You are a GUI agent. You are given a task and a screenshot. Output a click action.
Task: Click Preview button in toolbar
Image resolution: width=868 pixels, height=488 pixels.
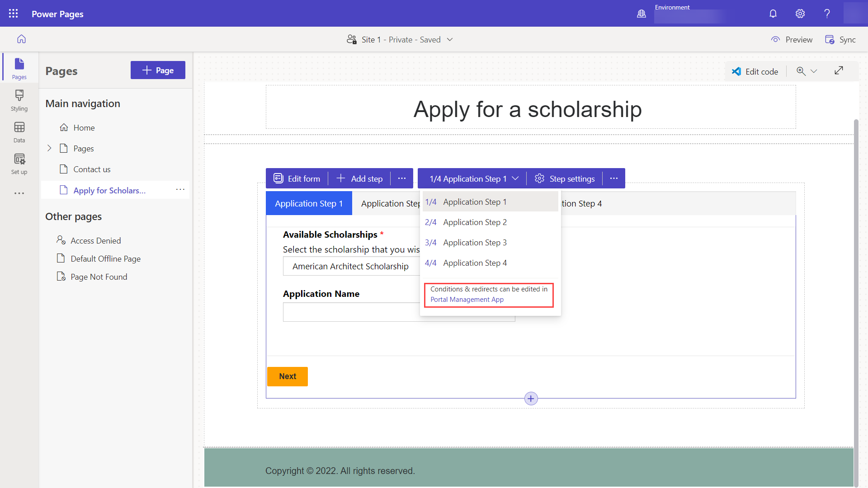793,39
